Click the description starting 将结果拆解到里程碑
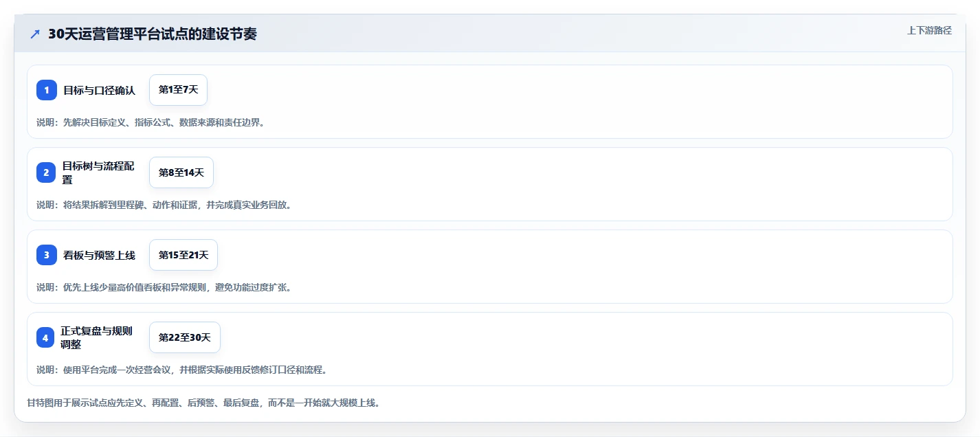The image size is (980, 437). tap(164, 205)
